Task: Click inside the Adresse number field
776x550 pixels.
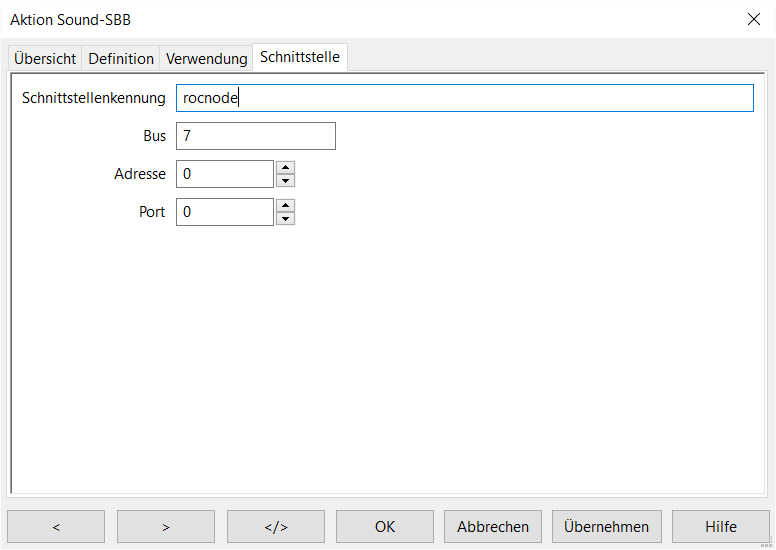Action: pos(224,174)
